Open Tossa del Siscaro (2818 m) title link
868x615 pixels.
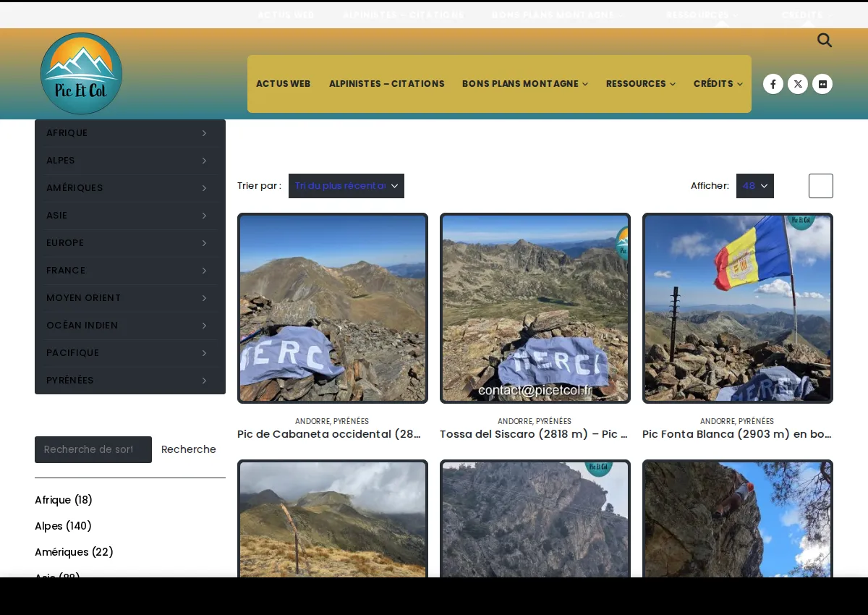click(x=534, y=434)
